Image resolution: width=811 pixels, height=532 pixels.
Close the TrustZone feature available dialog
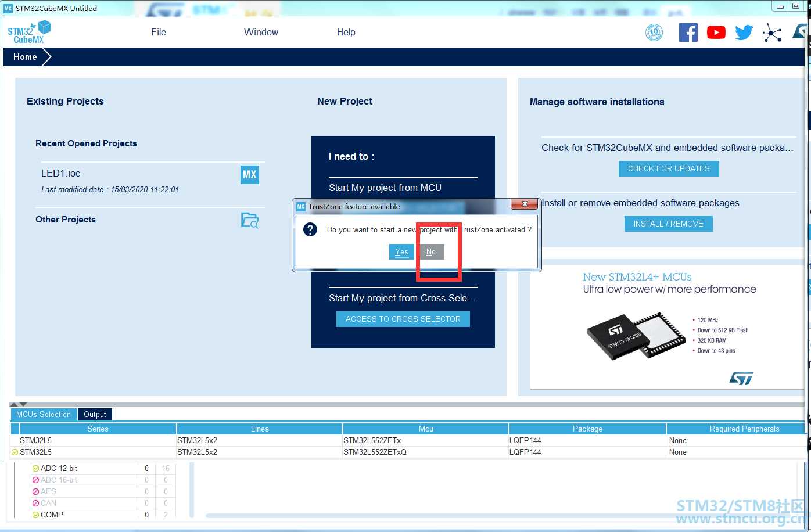[x=525, y=204]
